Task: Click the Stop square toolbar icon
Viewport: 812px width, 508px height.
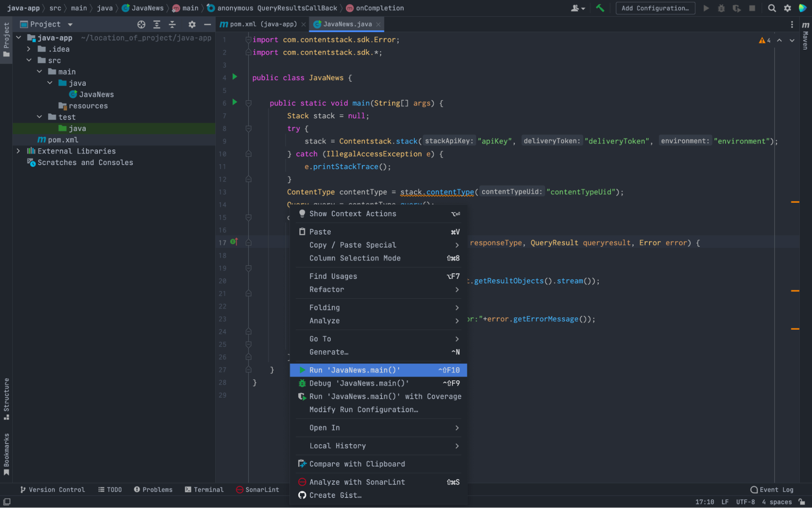Action: [x=752, y=8]
